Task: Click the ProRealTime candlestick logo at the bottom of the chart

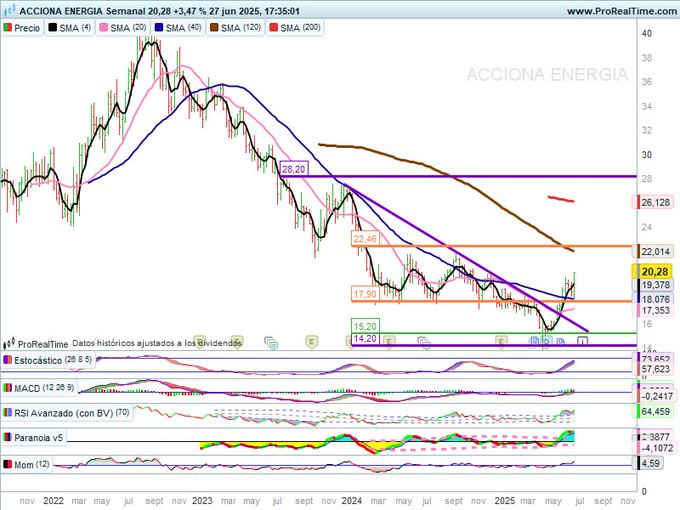Action: (9, 343)
